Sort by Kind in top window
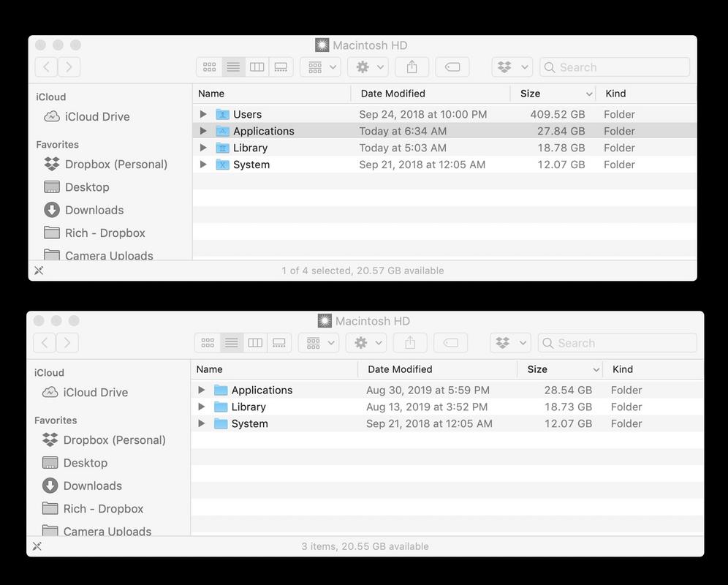 [x=646, y=94]
